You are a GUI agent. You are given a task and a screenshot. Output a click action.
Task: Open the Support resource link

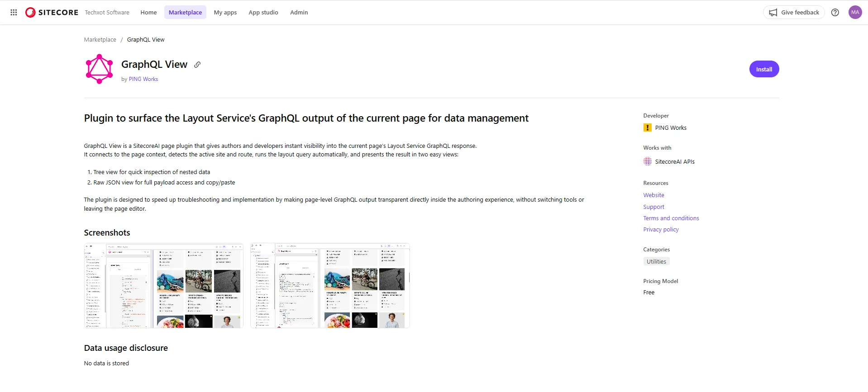[x=654, y=207]
